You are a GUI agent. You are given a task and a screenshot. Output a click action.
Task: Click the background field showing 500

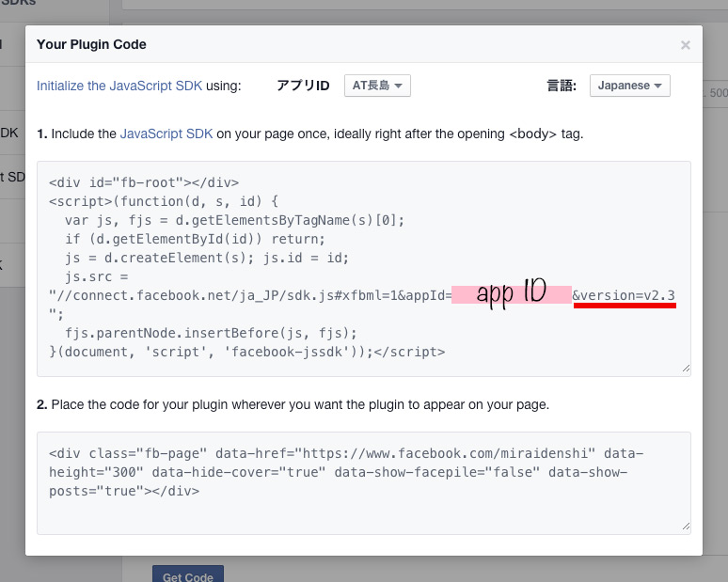click(715, 92)
